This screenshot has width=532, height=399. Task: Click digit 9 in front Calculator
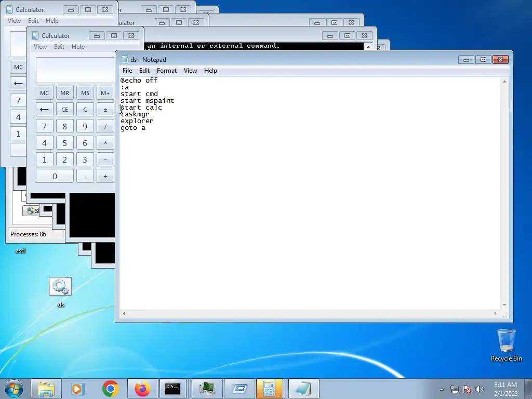[x=85, y=127]
